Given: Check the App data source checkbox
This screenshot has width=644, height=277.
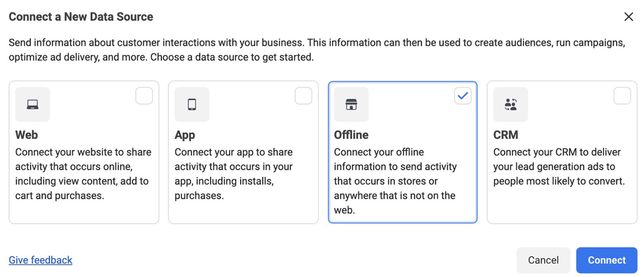Looking at the screenshot, I should [x=303, y=96].
